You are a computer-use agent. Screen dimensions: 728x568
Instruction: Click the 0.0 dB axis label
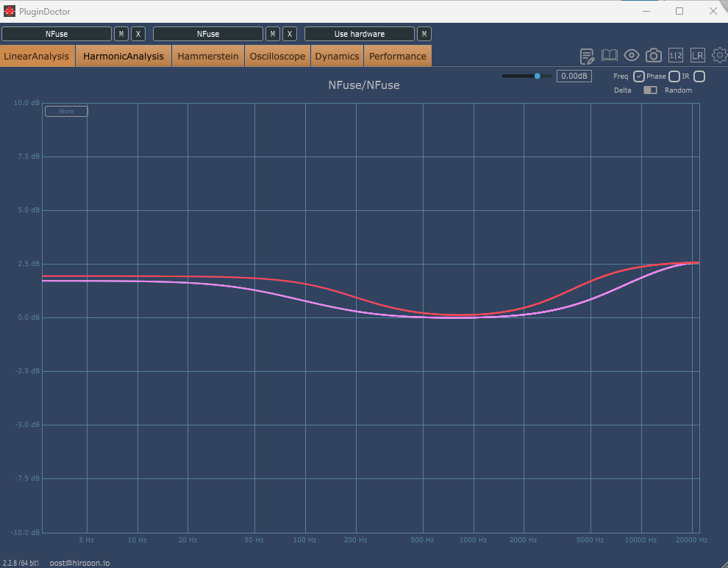(x=29, y=317)
